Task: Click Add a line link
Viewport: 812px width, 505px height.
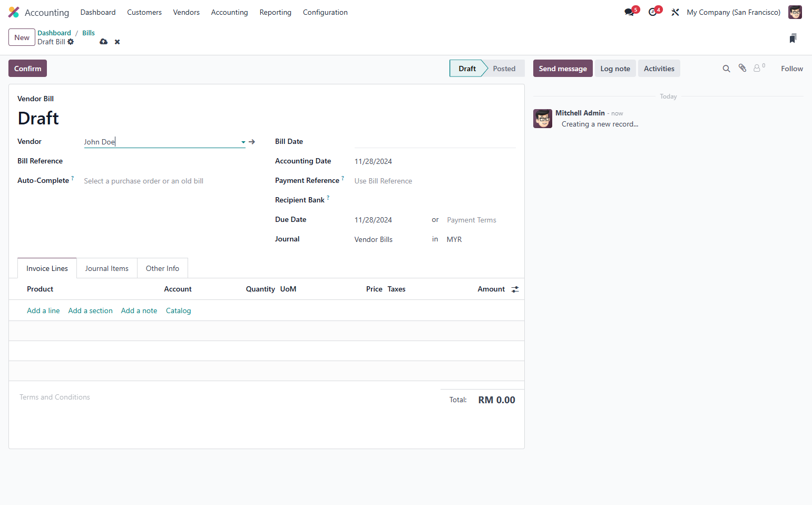Action: pos(43,310)
